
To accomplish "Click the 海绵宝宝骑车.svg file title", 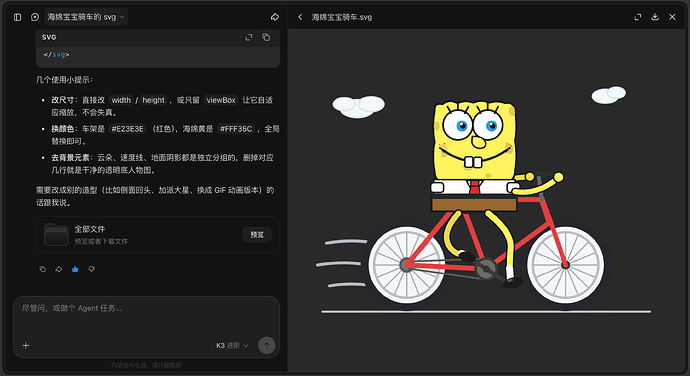I will (x=342, y=17).
